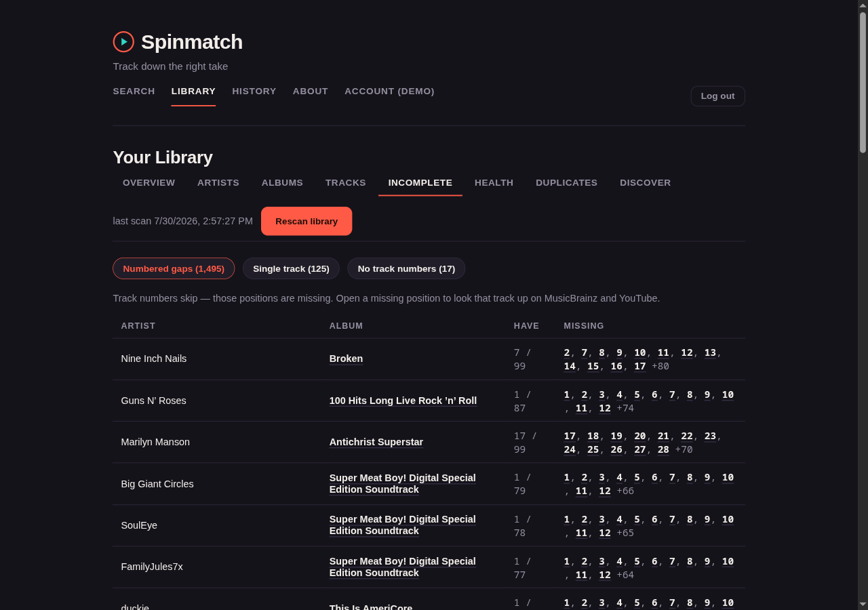868x610 pixels.
Task: Click the Have column header
Action: coord(526,326)
